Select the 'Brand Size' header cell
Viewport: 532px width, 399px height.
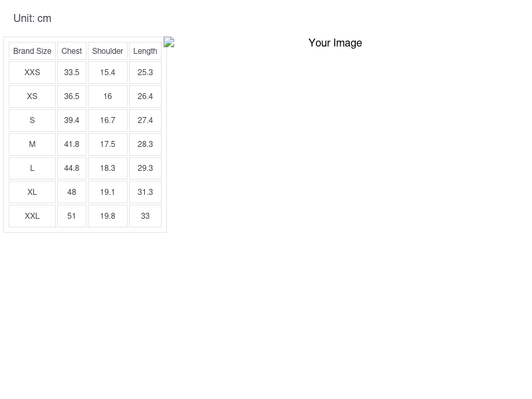click(x=32, y=51)
